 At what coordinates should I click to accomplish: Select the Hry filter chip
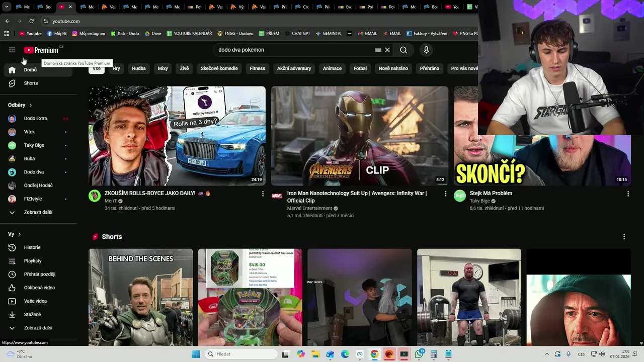(116, 68)
